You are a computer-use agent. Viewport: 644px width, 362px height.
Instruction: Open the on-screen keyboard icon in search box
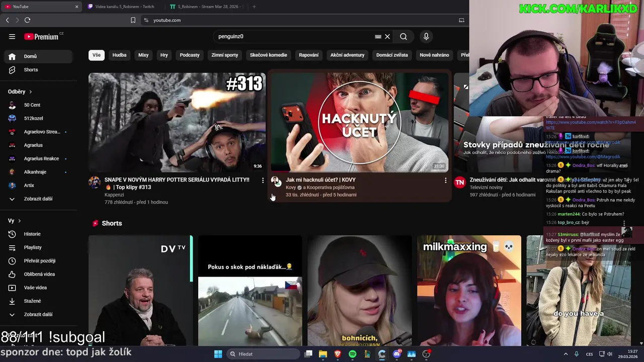pyautogui.click(x=378, y=36)
